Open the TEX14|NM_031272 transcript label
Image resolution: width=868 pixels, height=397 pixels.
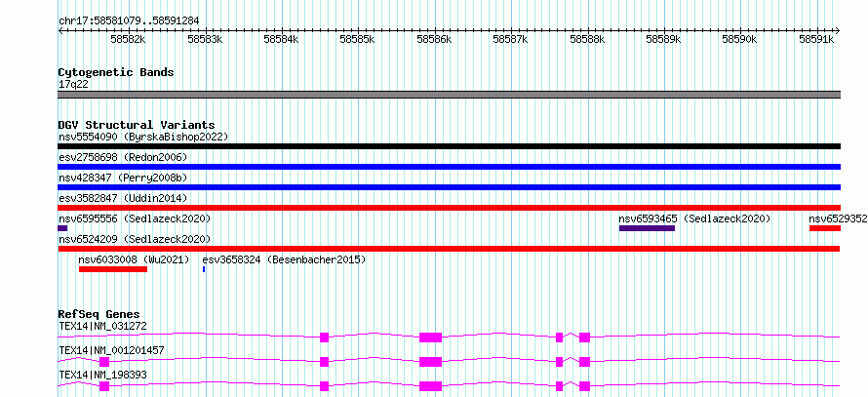(x=103, y=326)
